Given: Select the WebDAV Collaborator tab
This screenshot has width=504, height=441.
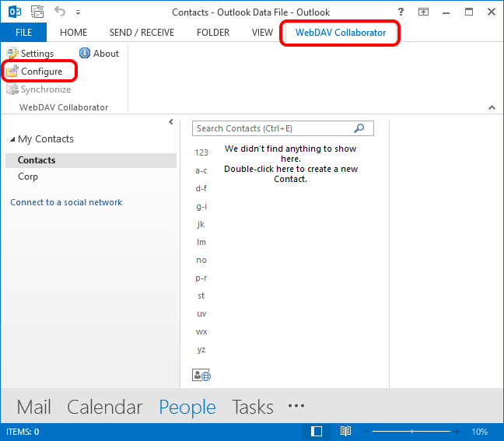Looking at the screenshot, I should click(x=341, y=33).
